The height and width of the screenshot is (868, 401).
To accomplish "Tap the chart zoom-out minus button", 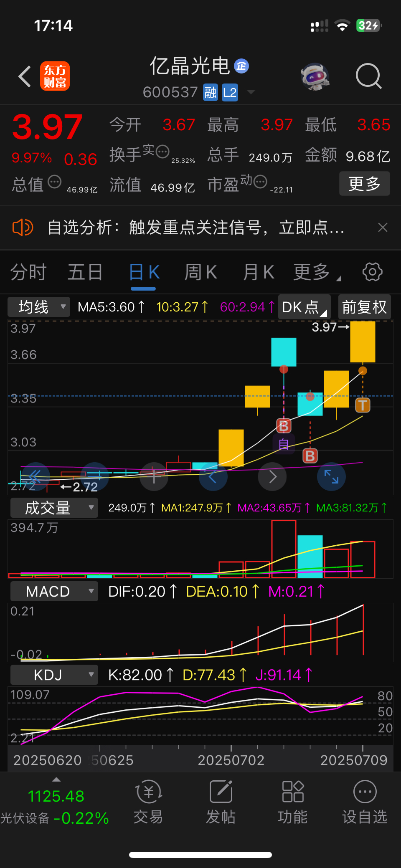I will [95, 476].
